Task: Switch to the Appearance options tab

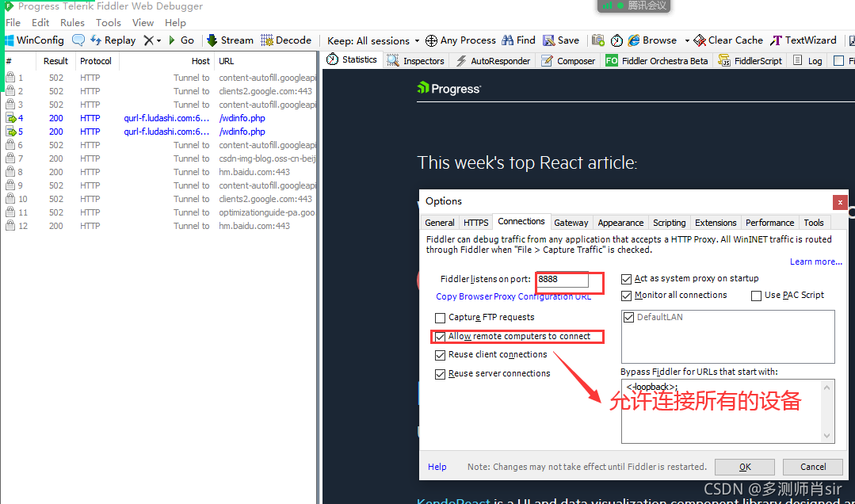Action: pos(620,223)
